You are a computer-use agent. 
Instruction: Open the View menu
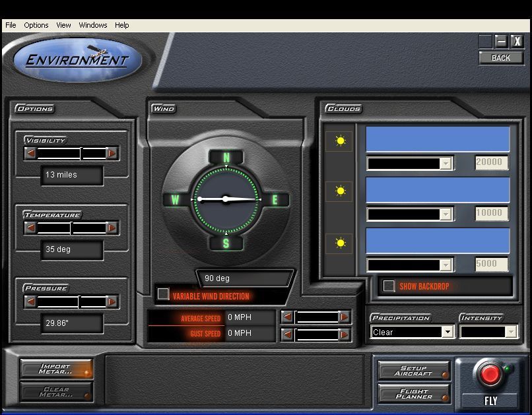coord(63,25)
